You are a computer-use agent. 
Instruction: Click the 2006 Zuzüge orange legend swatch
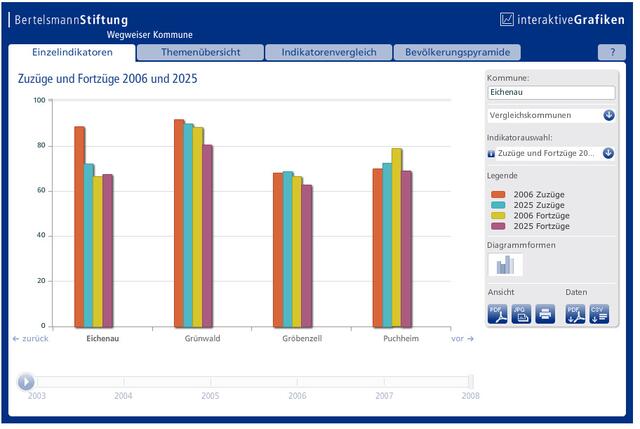pyautogui.click(x=498, y=195)
